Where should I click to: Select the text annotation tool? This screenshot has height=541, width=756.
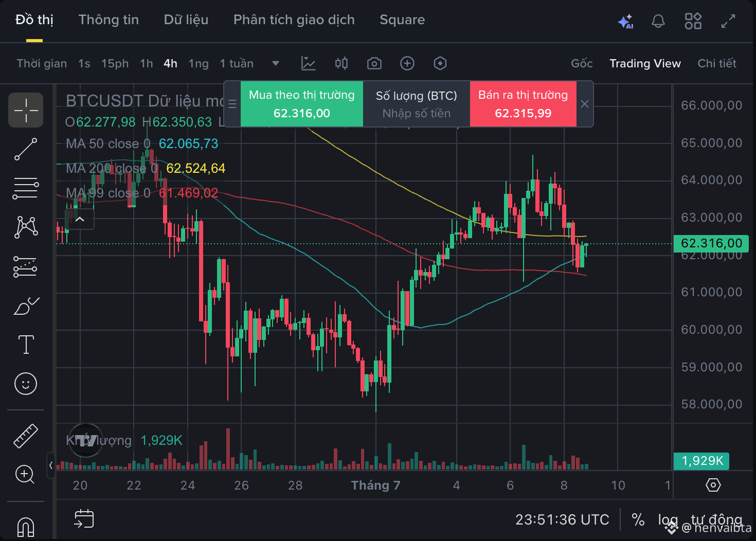[x=26, y=345]
